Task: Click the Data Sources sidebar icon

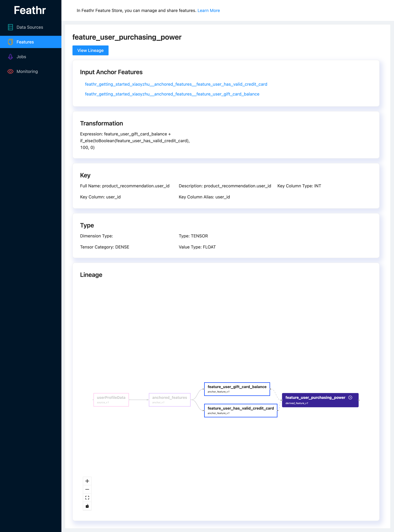Action: point(10,27)
